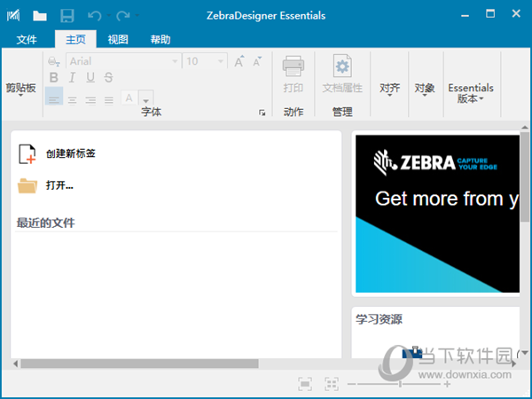Click the ZebraDesigner app logo icon
Viewport: 532px width, 399px height.
point(13,15)
